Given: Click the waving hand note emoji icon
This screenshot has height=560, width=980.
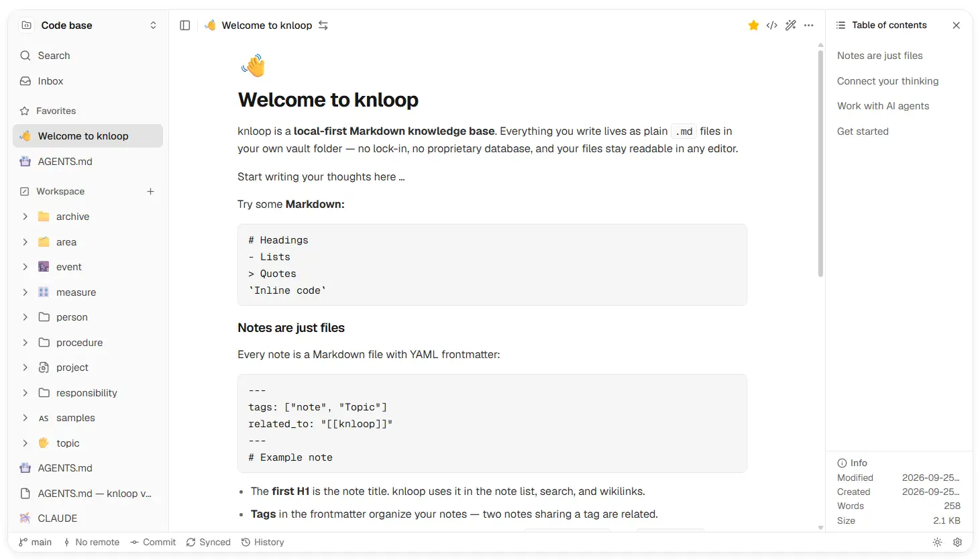Looking at the screenshot, I should click(x=254, y=66).
